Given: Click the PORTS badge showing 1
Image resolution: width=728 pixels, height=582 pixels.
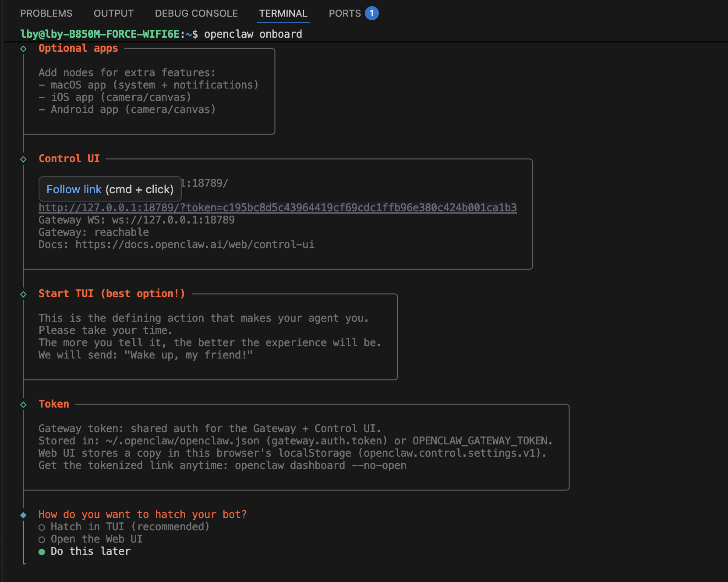Looking at the screenshot, I should click(371, 13).
